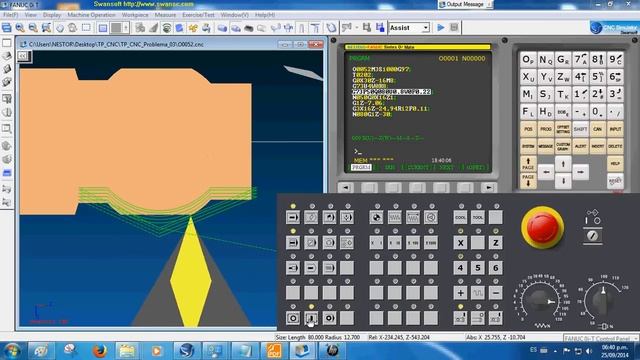Click the cursor right arrow key
This screenshot has width=640, height=360.
tap(580, 172)
